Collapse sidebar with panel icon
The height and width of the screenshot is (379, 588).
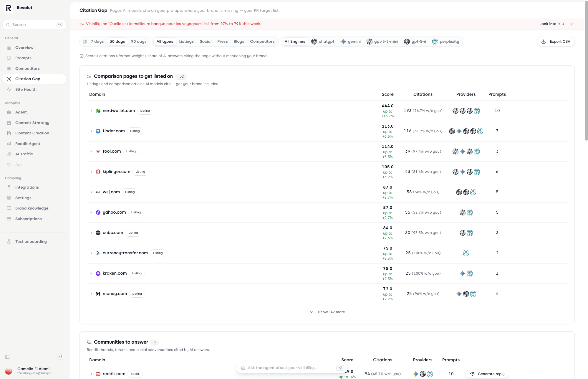pos(7,357)
